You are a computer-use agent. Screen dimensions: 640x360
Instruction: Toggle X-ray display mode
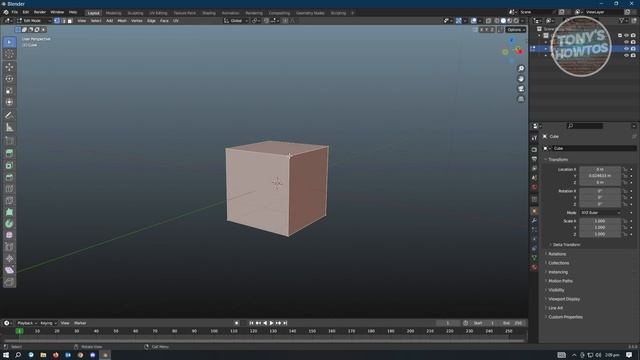pyautogui.click(x=488, y=21)
